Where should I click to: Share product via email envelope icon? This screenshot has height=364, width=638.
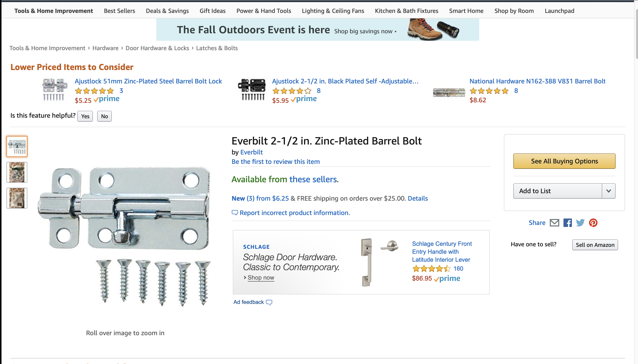pyautogui.click(x=554, y=222)
